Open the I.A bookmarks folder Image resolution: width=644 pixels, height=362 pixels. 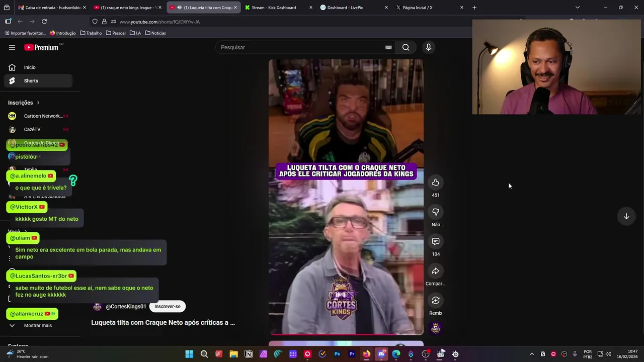click(x=135, y=33)
